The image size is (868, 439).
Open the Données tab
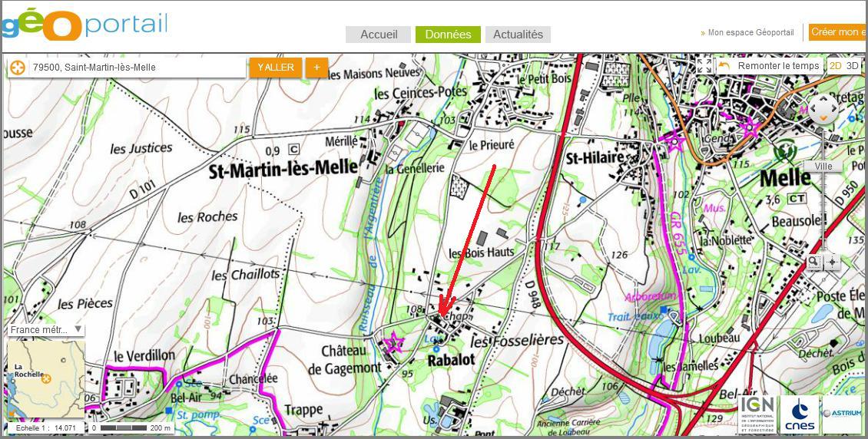click(x=448, y=35)
